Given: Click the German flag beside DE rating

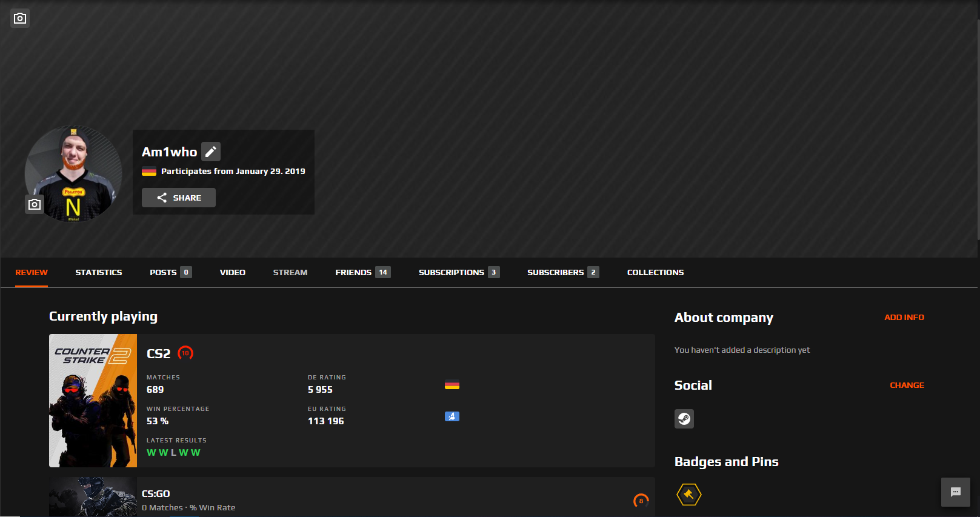Looking at the screenshot, I should click(452, 385).
